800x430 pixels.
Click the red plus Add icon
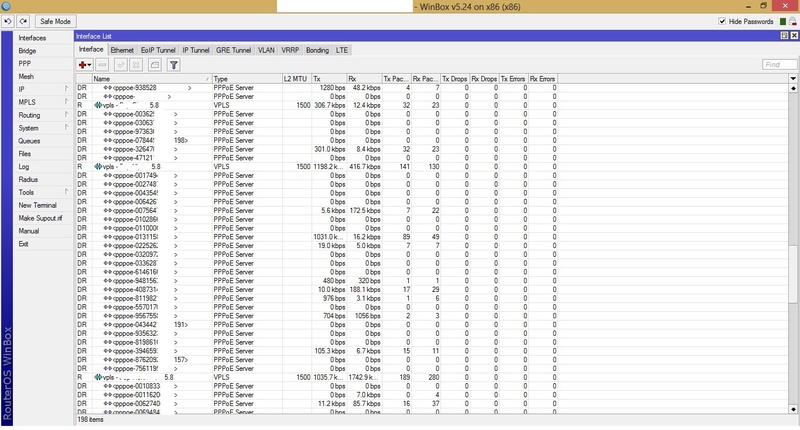82,65
